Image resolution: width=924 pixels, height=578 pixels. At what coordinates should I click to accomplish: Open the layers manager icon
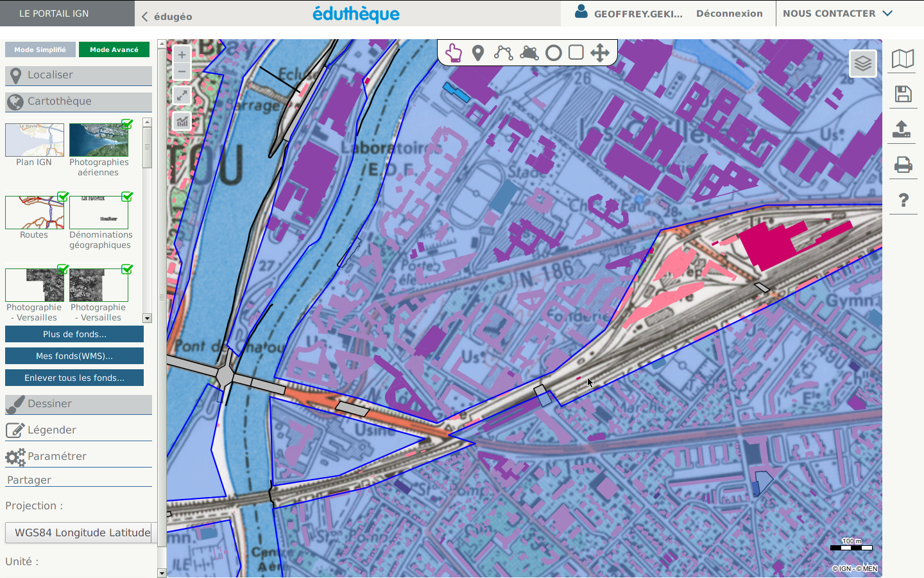pyautogui.click(x=863, y=63)
